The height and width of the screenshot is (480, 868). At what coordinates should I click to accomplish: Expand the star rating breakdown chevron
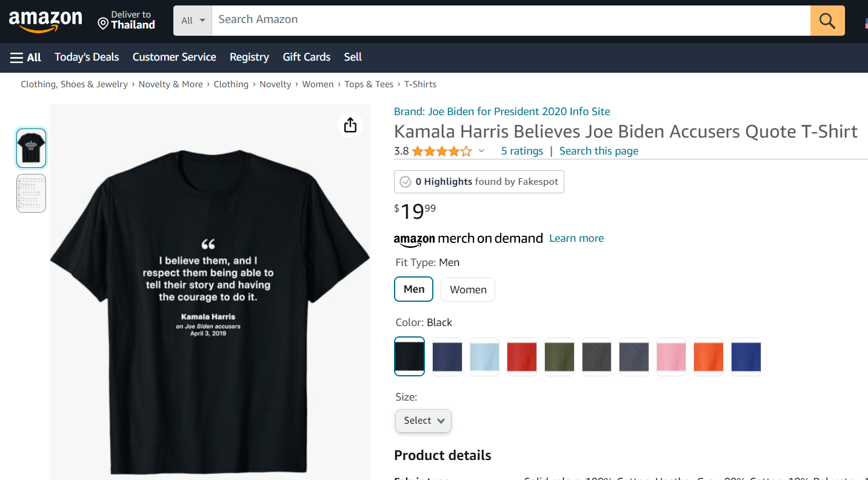pos(481,151)
